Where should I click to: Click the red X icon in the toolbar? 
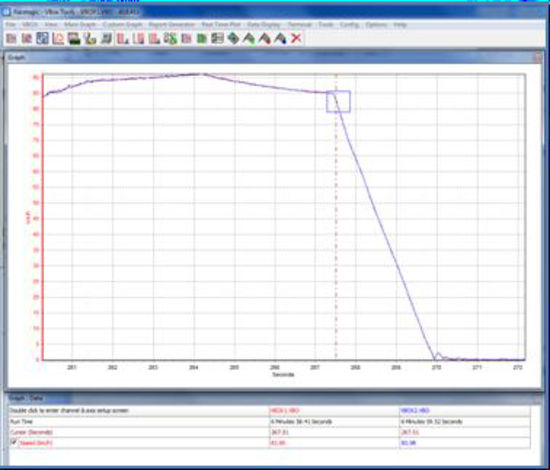(x=296, y=38)
